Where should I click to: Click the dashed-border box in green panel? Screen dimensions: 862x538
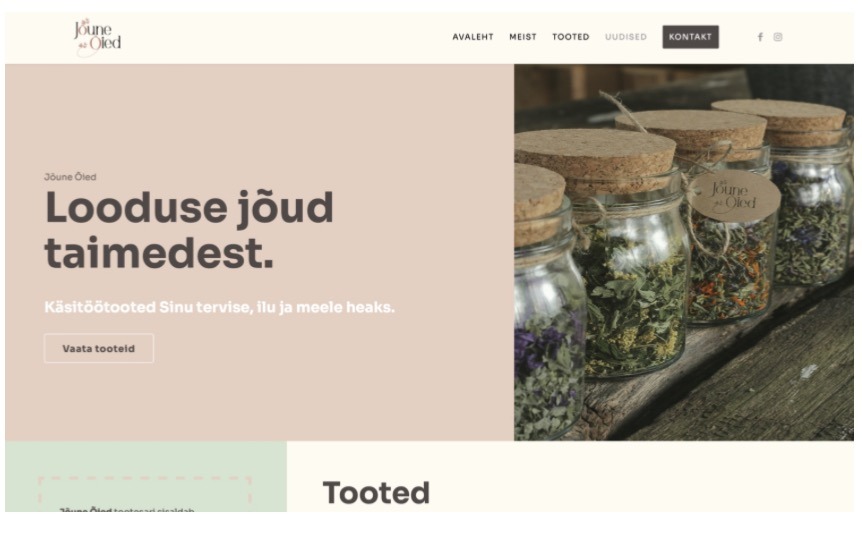[x=145, y=494]
